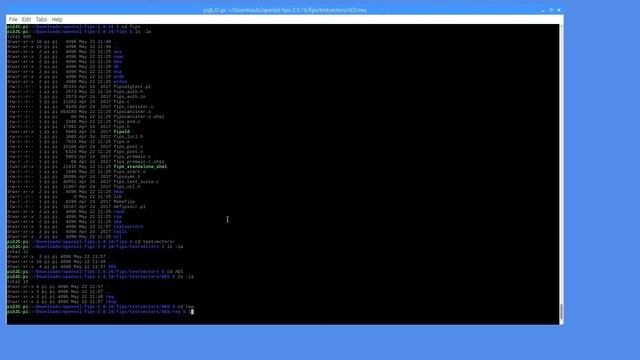Viewport: 640px width, 360px height.
Task: Click the 'fips_canister.c' file name
Action: point(133,107)
